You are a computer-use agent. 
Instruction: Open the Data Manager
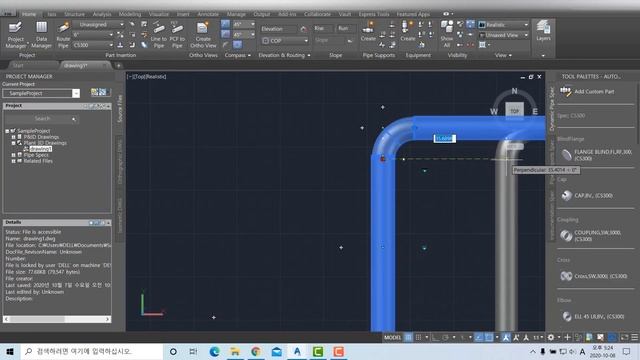[41, 35]
